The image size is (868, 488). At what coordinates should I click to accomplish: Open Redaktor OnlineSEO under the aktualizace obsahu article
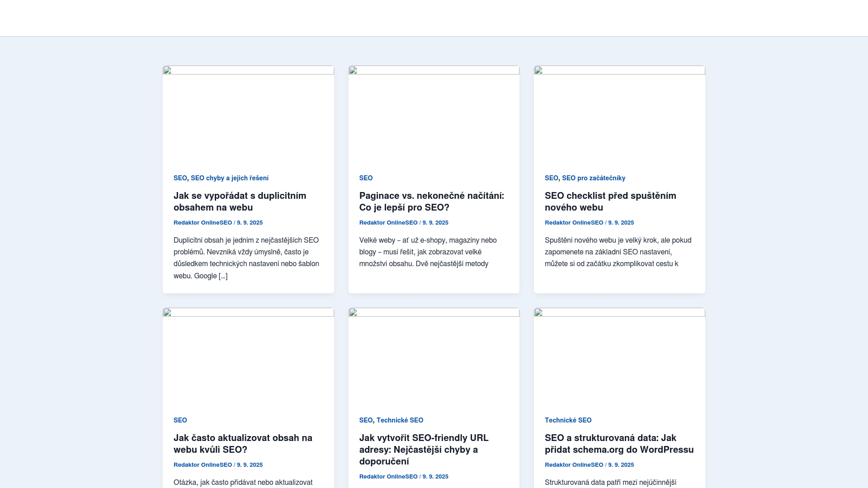203,465
